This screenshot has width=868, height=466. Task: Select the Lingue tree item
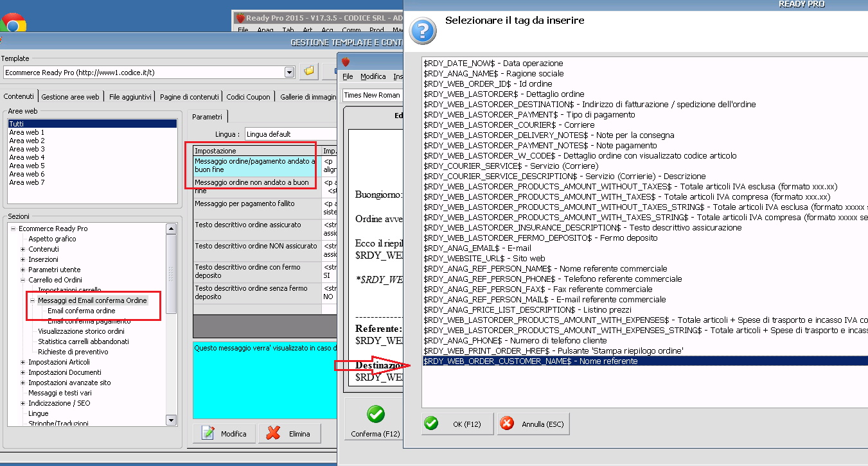pos(39,413)
